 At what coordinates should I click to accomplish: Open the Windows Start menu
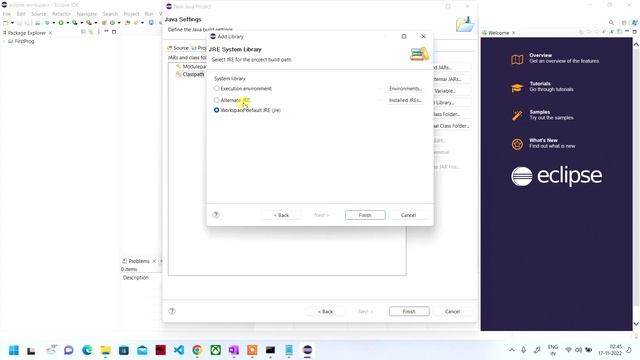(13, 350)
